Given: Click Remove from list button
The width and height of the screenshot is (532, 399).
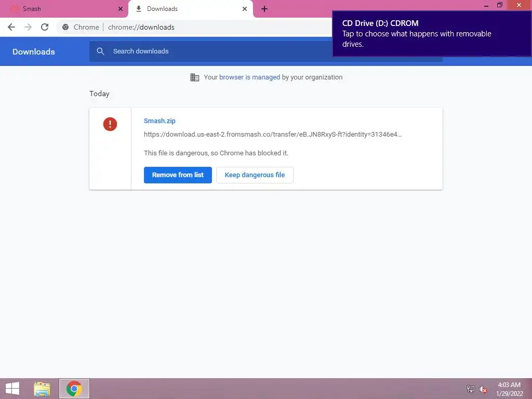Looking at the screenshot, I should point(178,175).
